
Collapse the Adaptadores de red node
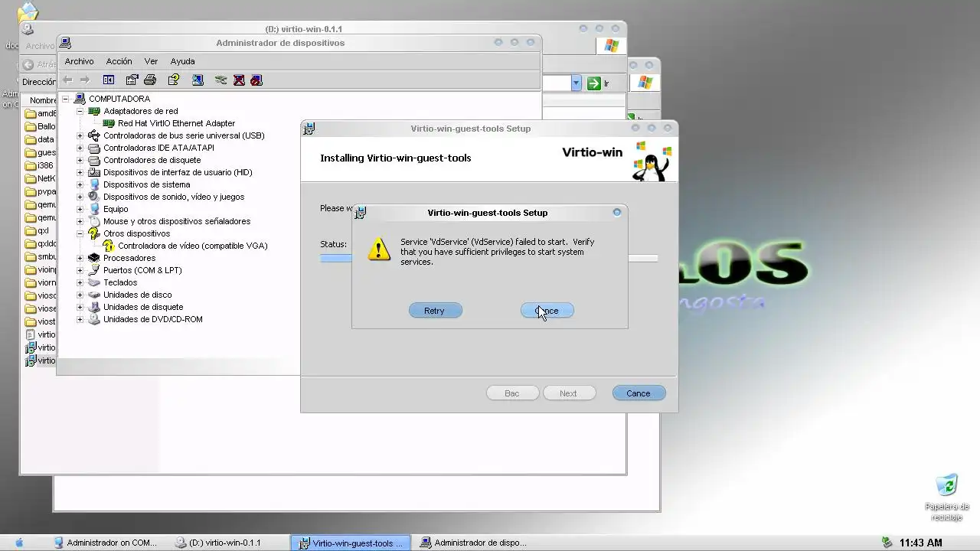pos(80,111)
